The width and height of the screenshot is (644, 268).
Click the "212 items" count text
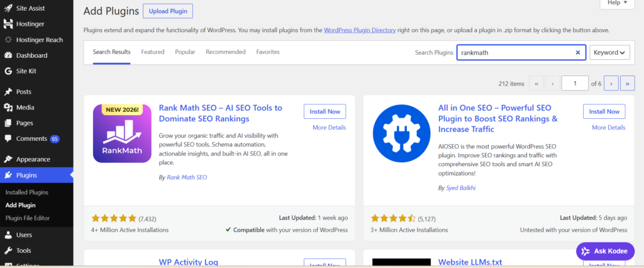tap(511, 84)
